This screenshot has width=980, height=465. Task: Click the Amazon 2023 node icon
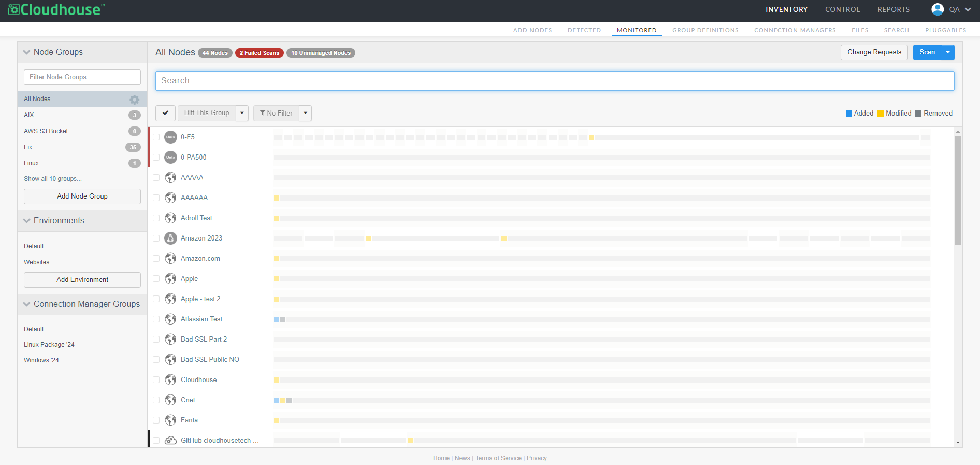coord(170,238)
